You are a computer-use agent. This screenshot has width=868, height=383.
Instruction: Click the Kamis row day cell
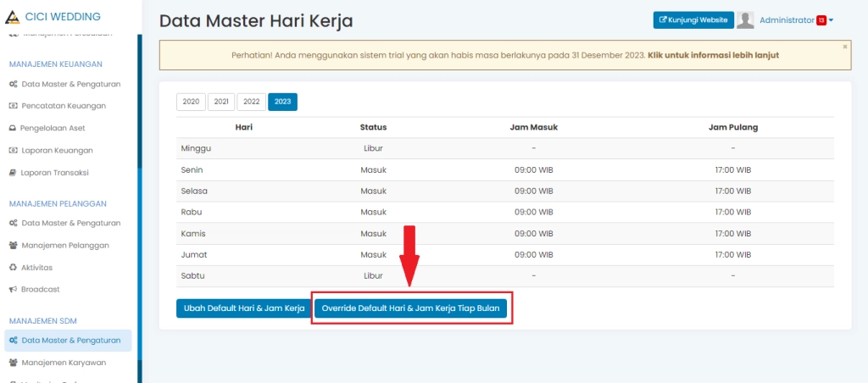(x=244, y=234)
